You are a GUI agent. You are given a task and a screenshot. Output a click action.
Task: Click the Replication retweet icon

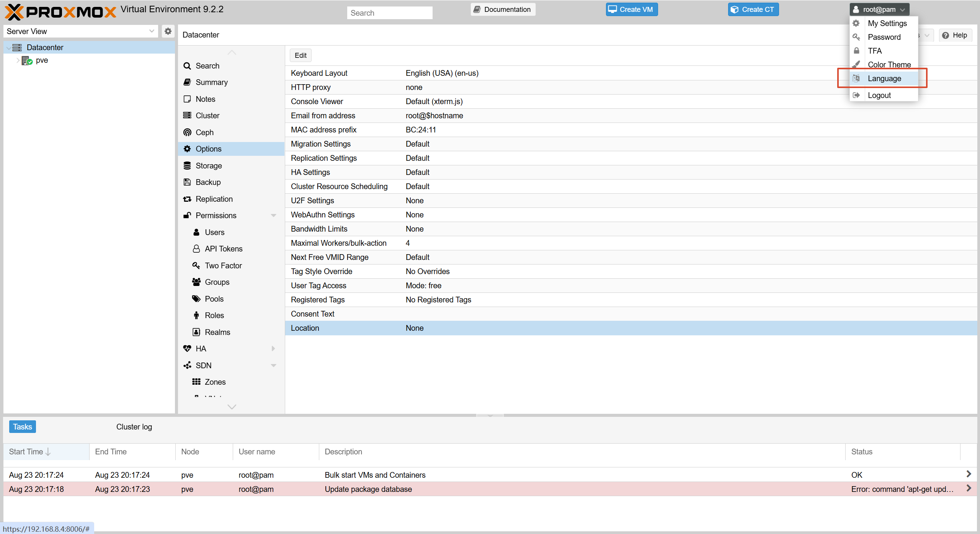(x=187, y=199)
